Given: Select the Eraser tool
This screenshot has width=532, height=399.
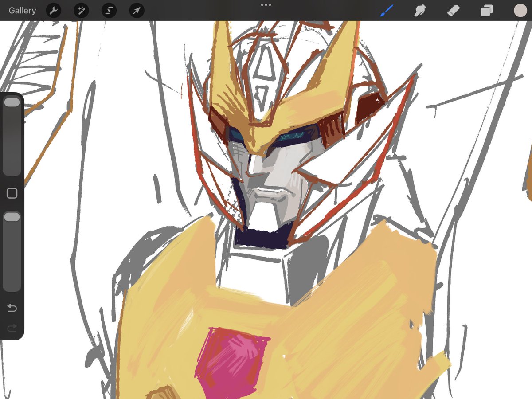Looking at the screenshot, I should (x=453, y=10).
